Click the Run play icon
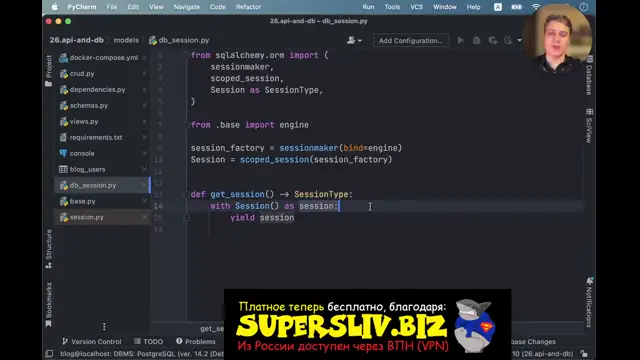This screenshot has height=360, width=640. click(x=460, y=40)
